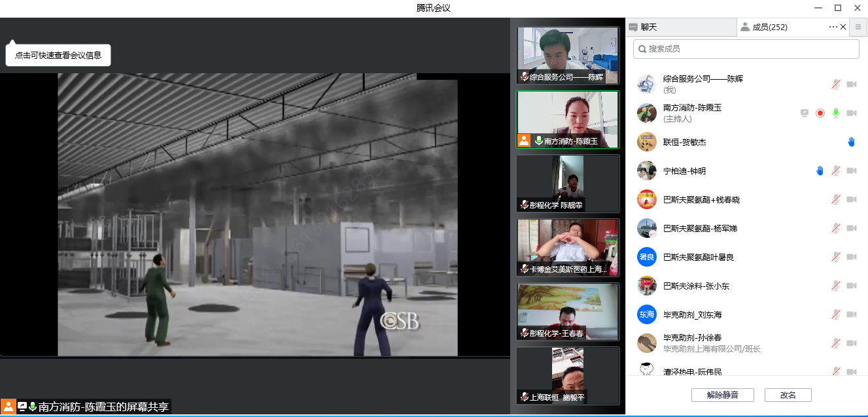868x417 pixels.
Task: Click muted mic icon for 巴斯夫聚氨酯-杨军娣
Action: coord(835,228)
